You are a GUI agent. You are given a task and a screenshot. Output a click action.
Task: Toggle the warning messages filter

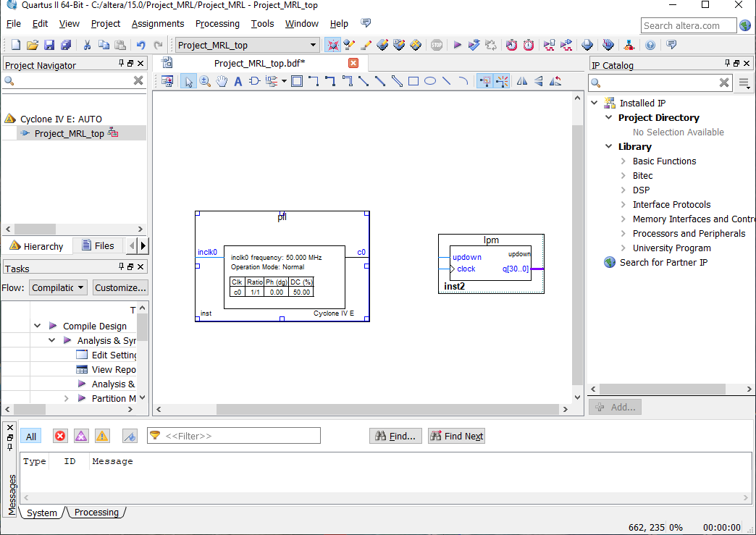pyautogui.click(x=101, y=437)
